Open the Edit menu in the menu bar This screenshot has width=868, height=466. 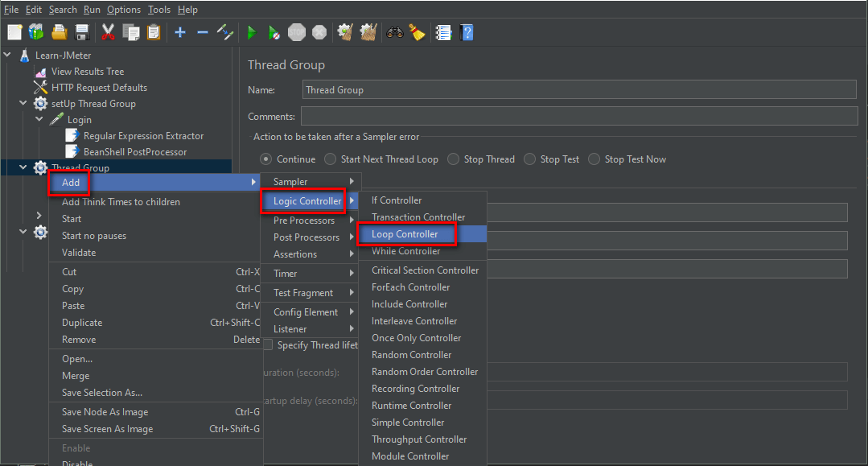click(33, 10)
